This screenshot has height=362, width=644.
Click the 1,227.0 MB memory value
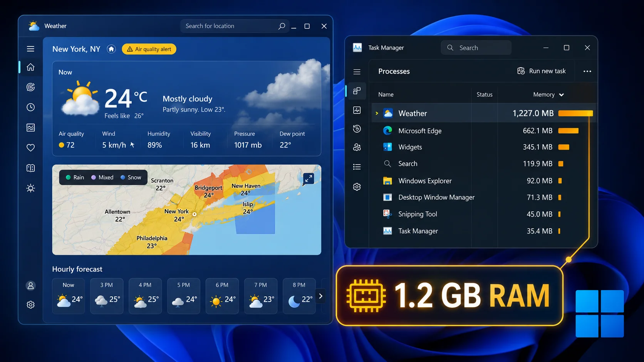pos(533,113)
